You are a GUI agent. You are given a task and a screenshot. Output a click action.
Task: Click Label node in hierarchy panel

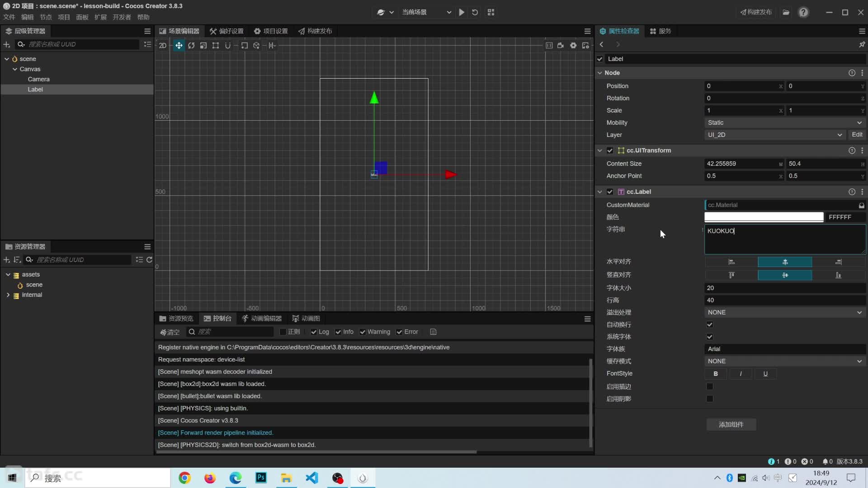[x=34, y=89]
